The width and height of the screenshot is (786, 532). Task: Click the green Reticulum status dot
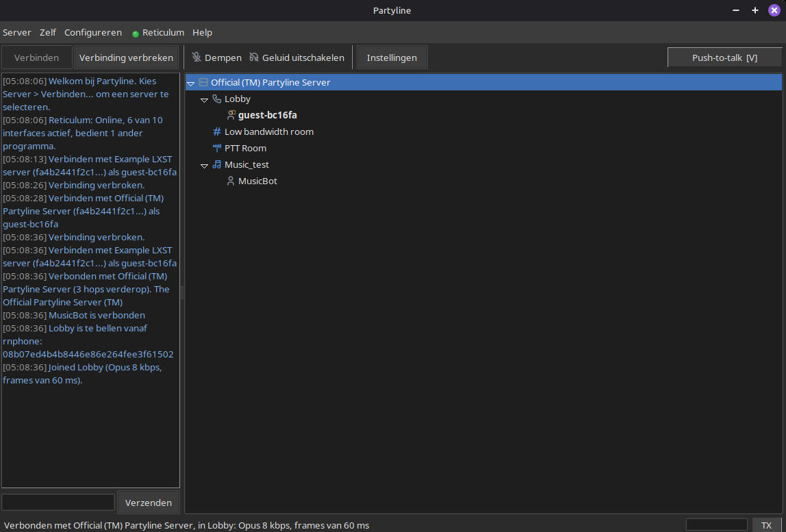[x=136, y=34]
